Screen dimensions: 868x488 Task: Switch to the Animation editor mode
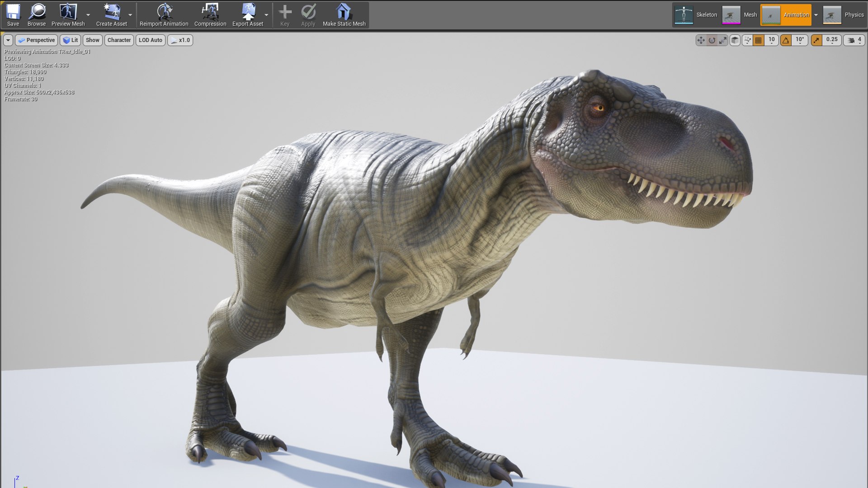tap(786, 15)
